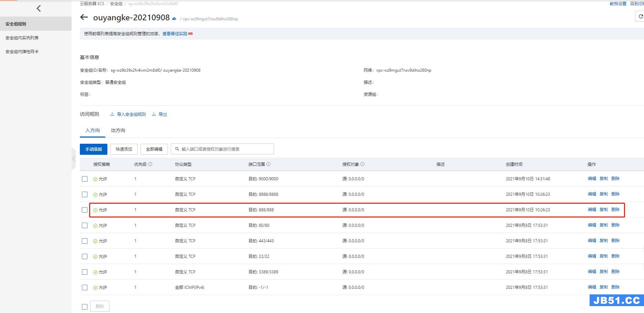Check the 443/443 rule checkbox

85,241
